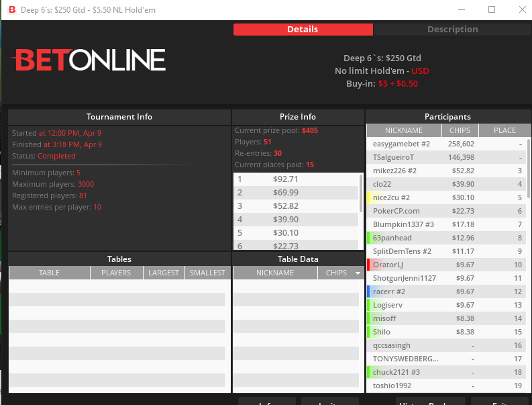Viewport: 532px width, 405px height.
Task: Click the Re-entries: 30 text
Action: (258, 153)
